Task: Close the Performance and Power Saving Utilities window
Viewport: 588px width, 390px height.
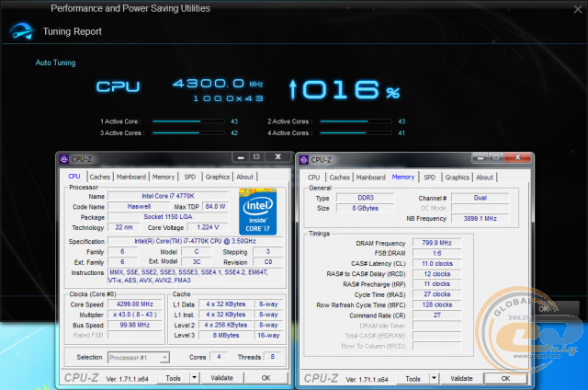Action: click(x=578, y=9)
